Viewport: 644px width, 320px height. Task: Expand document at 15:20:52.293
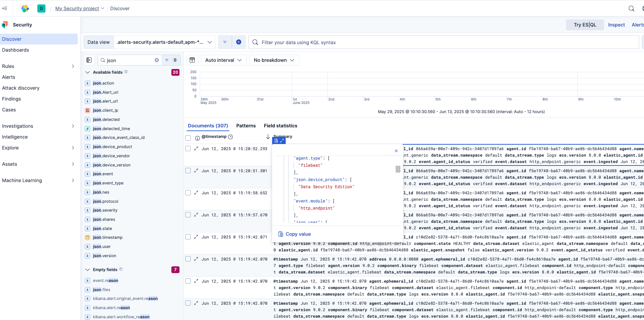(x=196, y=148)
